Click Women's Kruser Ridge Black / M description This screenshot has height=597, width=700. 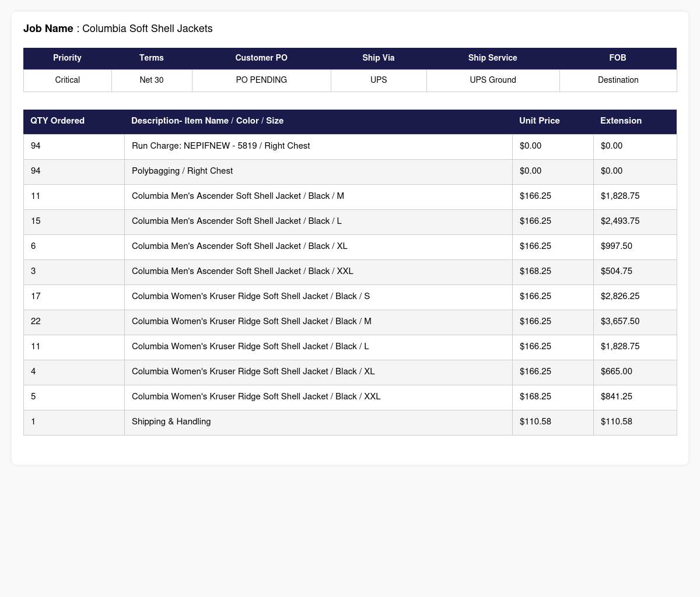click(x=318, y=321)
